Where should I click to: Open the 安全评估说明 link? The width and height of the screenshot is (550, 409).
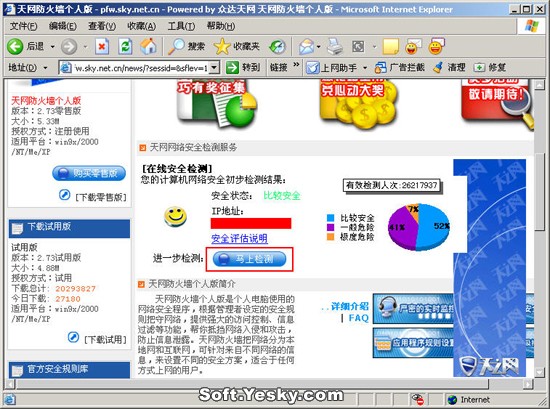239,239
